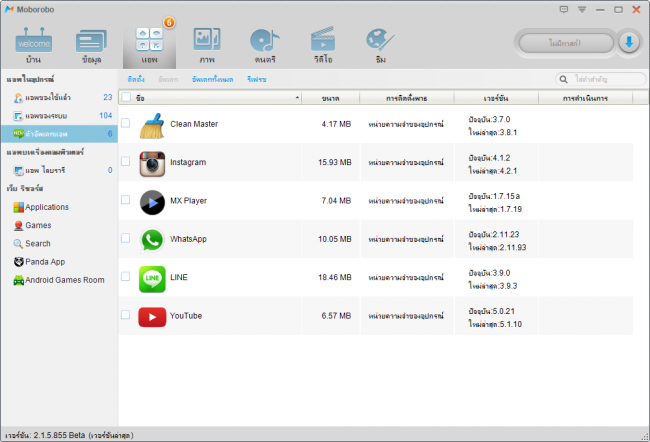The width and height of the screenshot is (650, 442).
Task: Check the YouTube row checkbox
Action: coord(126,315)
